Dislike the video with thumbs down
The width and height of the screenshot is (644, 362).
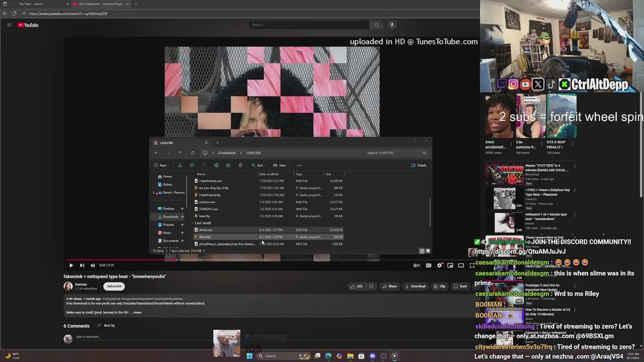point(371,287)
